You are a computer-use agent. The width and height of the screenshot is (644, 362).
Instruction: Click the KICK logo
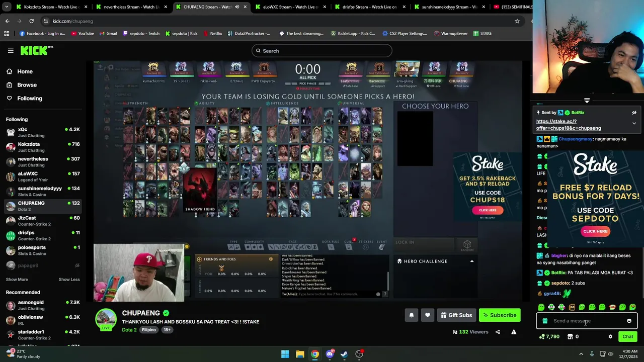click(x=36, y=51)
